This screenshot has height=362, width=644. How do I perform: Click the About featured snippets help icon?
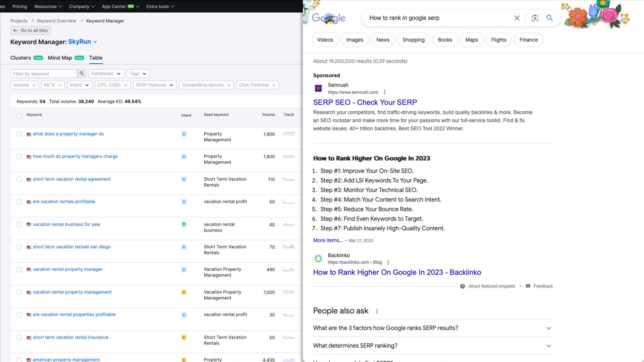pos(463,286)
